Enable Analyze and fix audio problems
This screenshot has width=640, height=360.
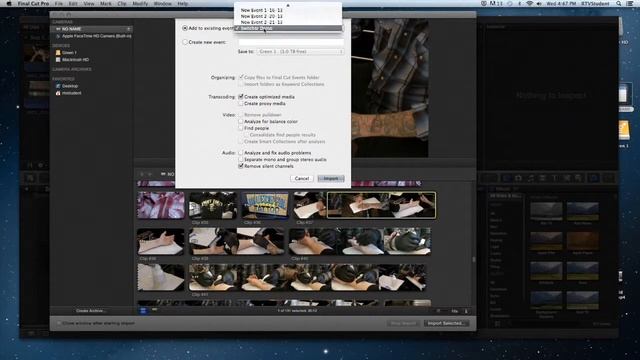coord(241,153)
